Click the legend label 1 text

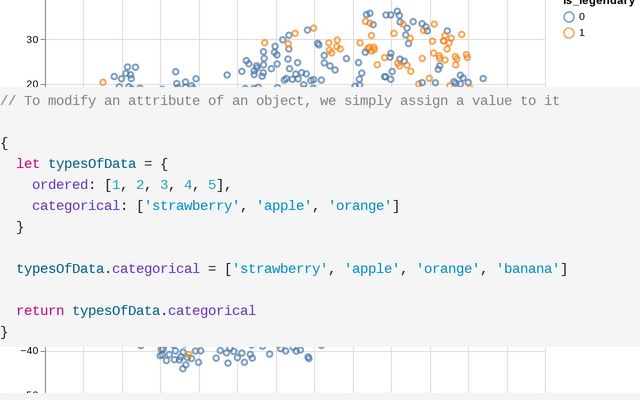[x=582, y=33]
